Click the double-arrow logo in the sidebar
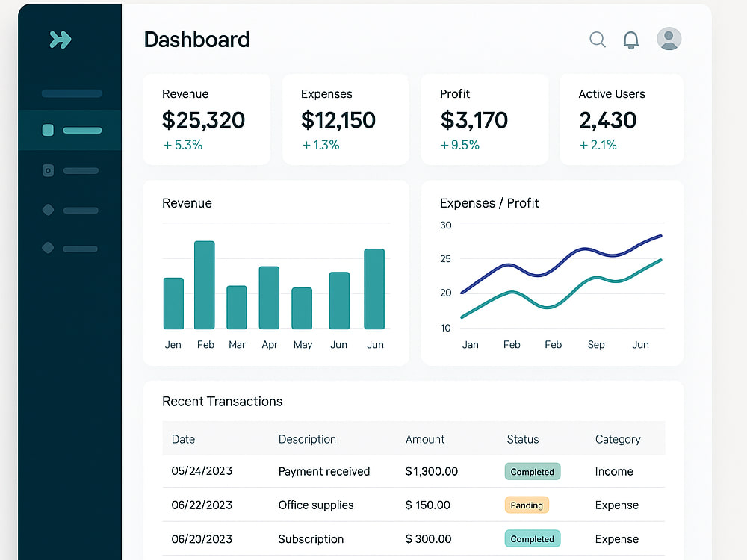The width and height of the screenshot is (747, 560). (61, 40)
